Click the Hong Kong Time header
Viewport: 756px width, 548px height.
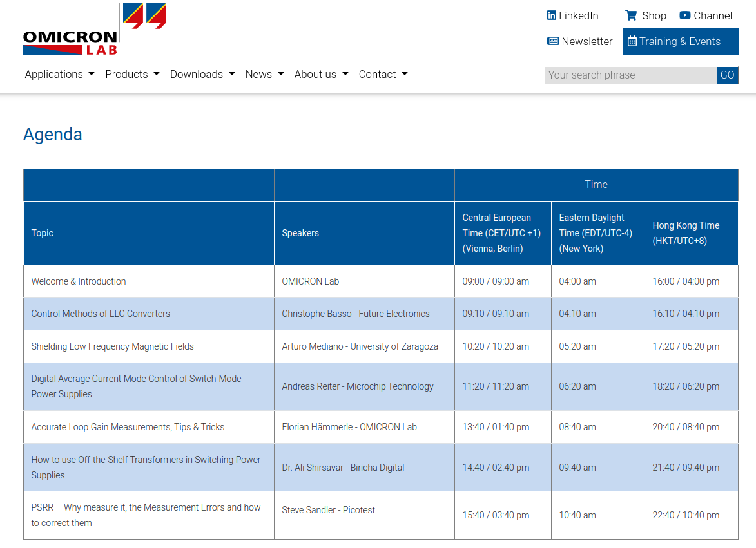[x=692, y=233]
